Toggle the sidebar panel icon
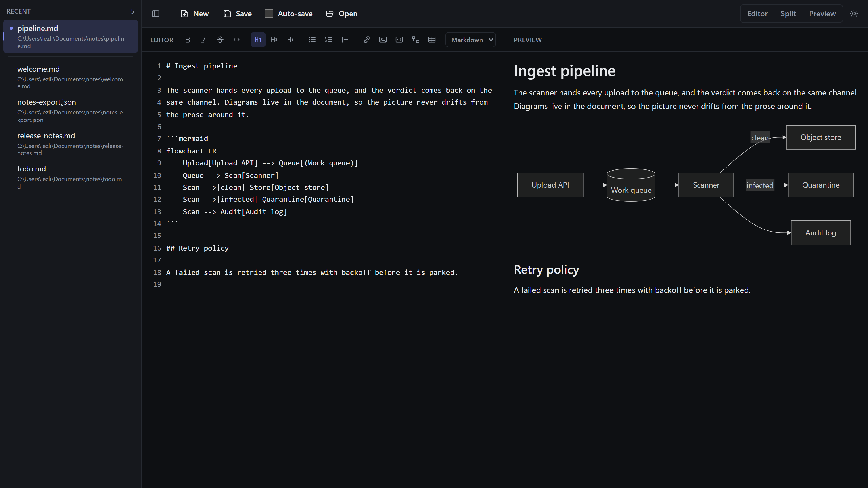The image size is (868, 488). (x=156, y=14)
